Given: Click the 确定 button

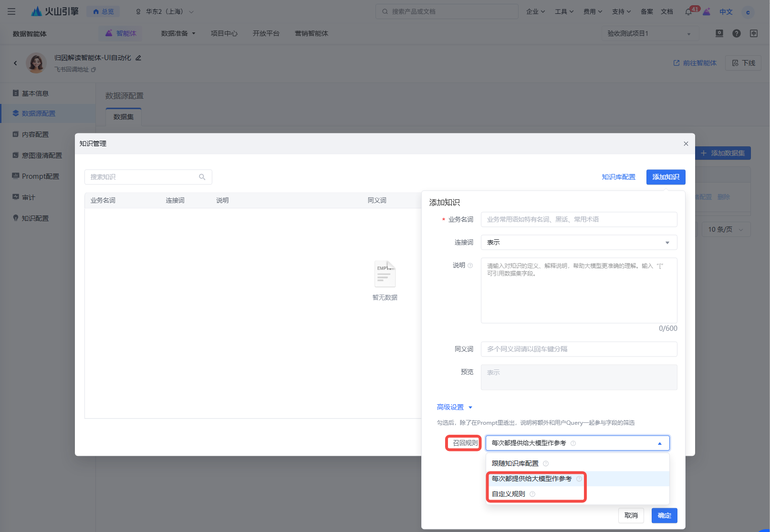Looking at the screenshot, I should [x=664, y=515].
